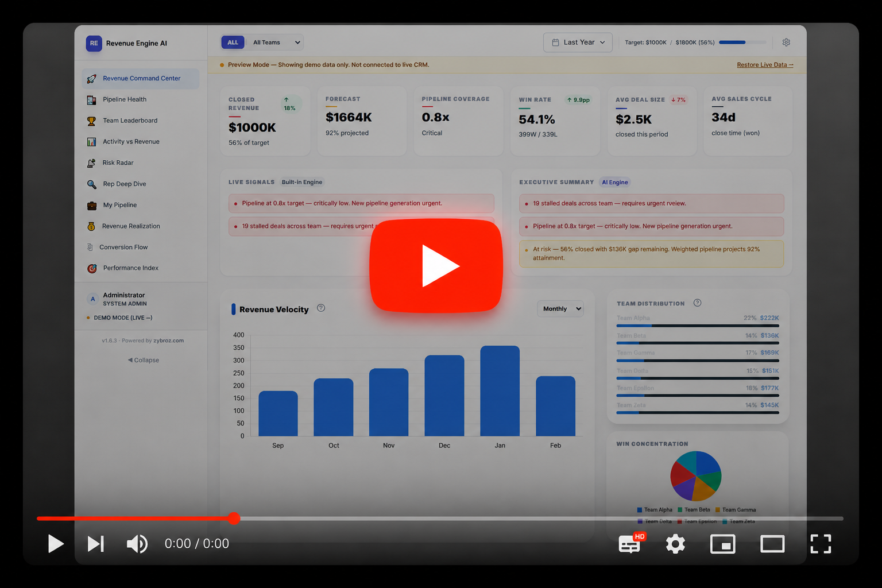Viewport: 882px width, 588px height.
Task: Click the large red YouTube play button
Action: pyautogui.click(x=436, y=266)
